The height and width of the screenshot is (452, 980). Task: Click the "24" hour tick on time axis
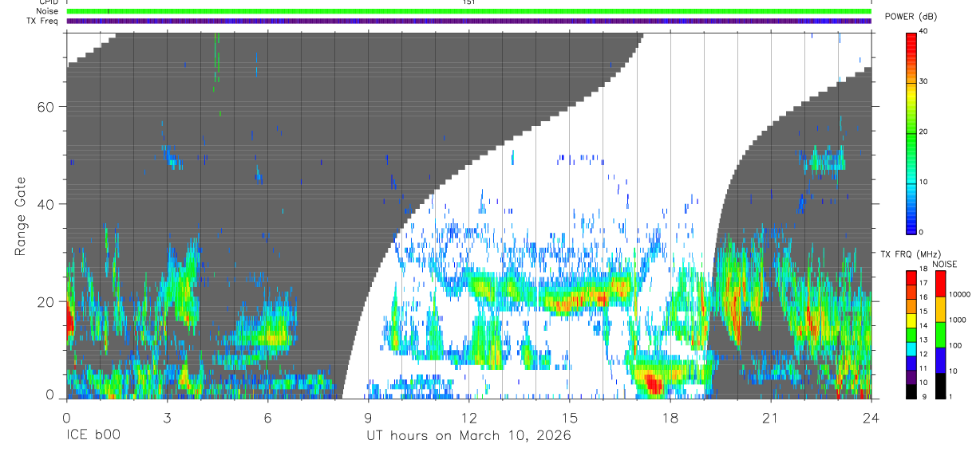click(871, 418)
